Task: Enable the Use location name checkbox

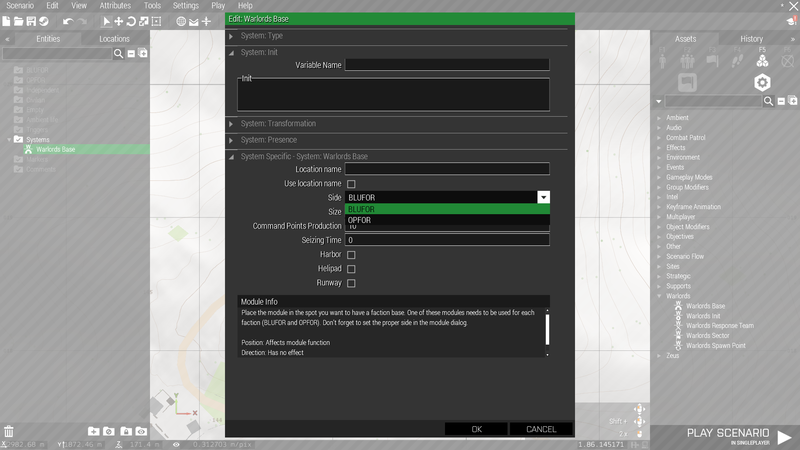Action: click(351, 184)
